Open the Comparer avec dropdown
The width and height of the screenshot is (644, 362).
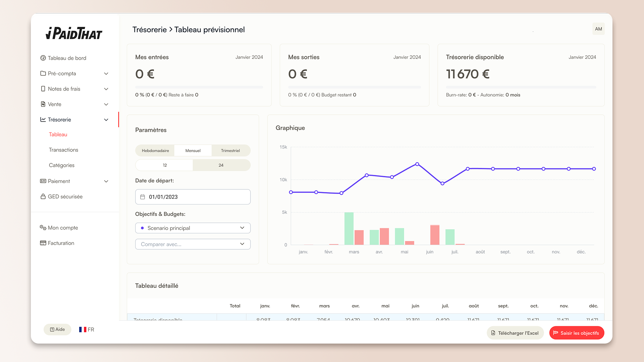click(193, 244)
